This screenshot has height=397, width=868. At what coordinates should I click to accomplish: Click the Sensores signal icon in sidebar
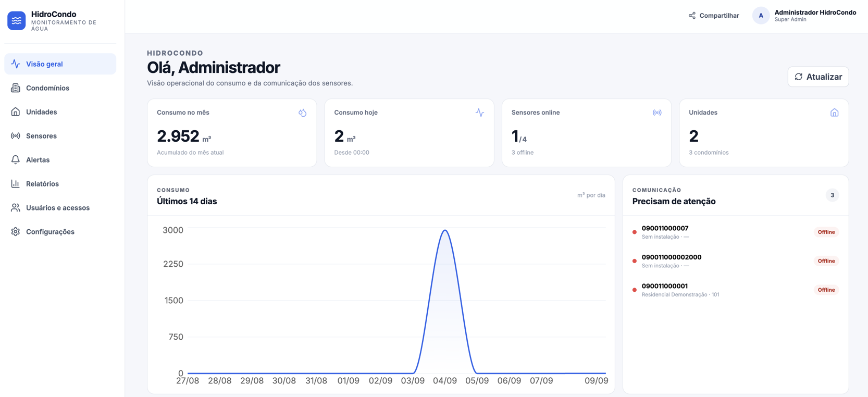16,136
